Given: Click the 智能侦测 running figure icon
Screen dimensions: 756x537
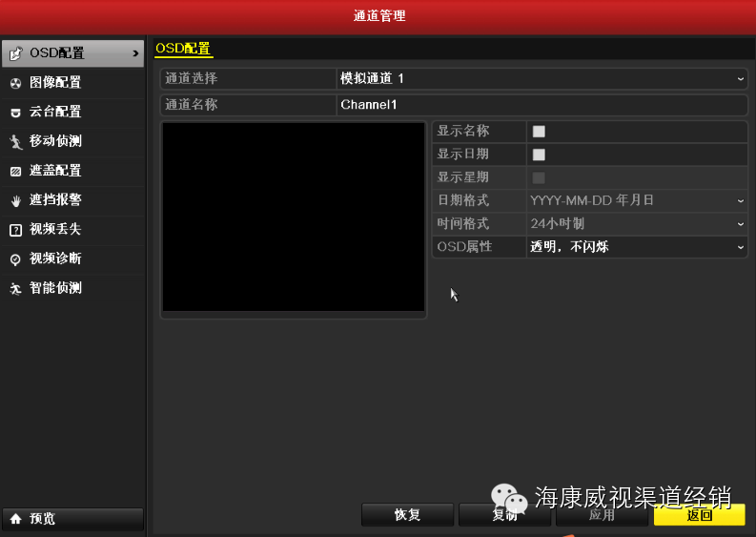Looking at the screenshot, I should [15, 289].
